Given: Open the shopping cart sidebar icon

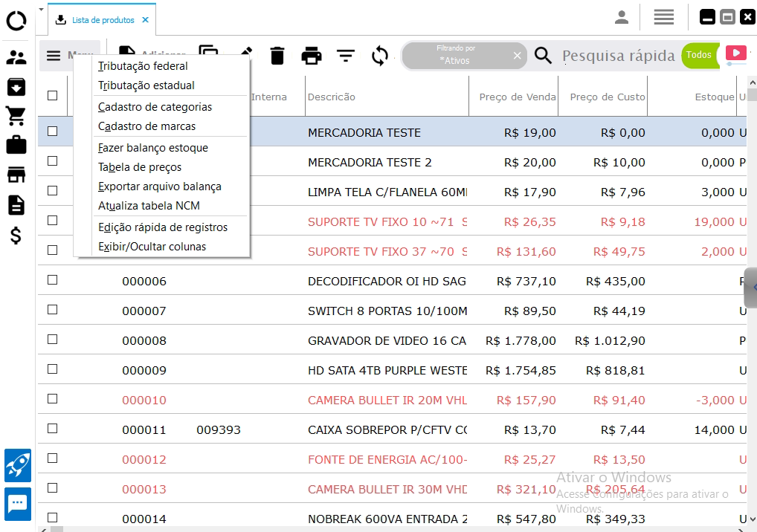Looking at the screenshot, I should (x=16, y=116).
